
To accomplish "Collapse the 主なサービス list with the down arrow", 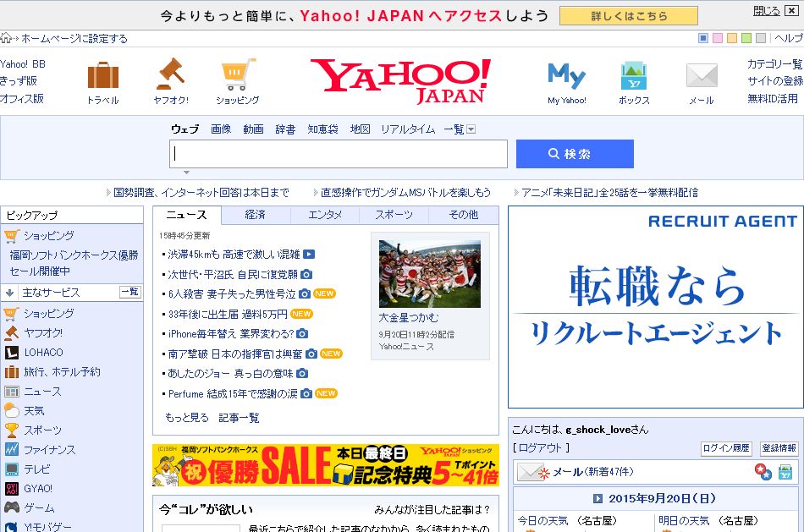I will coord(9,293).
